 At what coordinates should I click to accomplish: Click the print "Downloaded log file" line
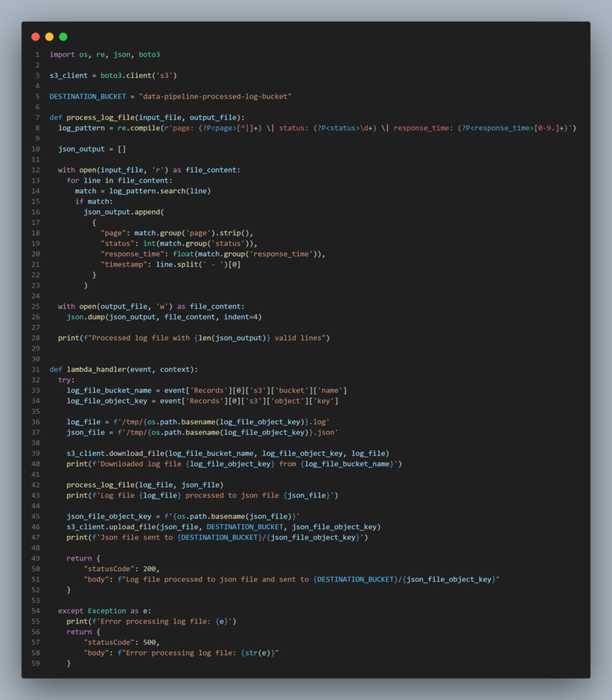point(234,464)
